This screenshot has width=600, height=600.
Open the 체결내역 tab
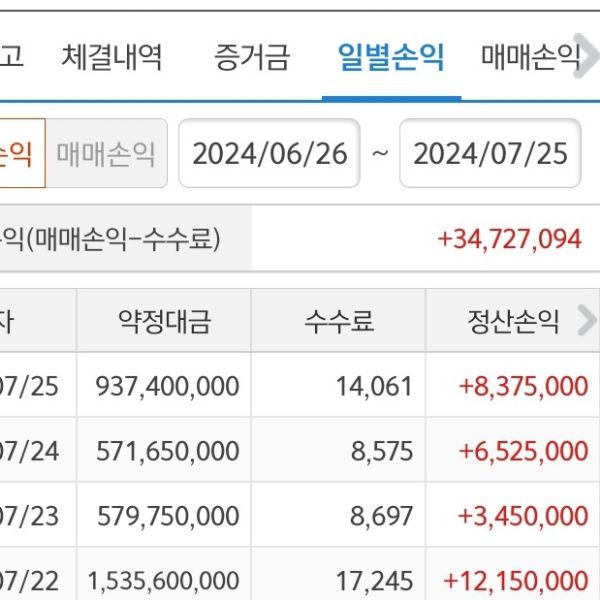click(x=111, y=56)
